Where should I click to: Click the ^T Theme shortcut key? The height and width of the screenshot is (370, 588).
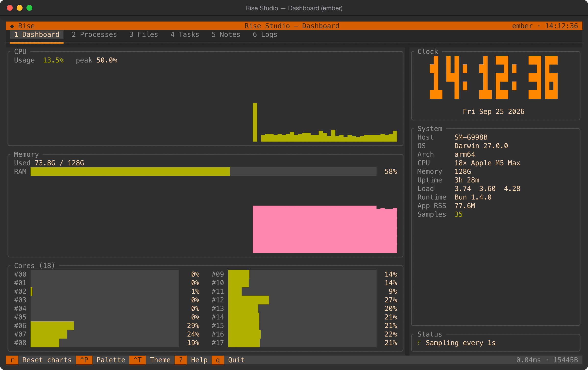137,360
